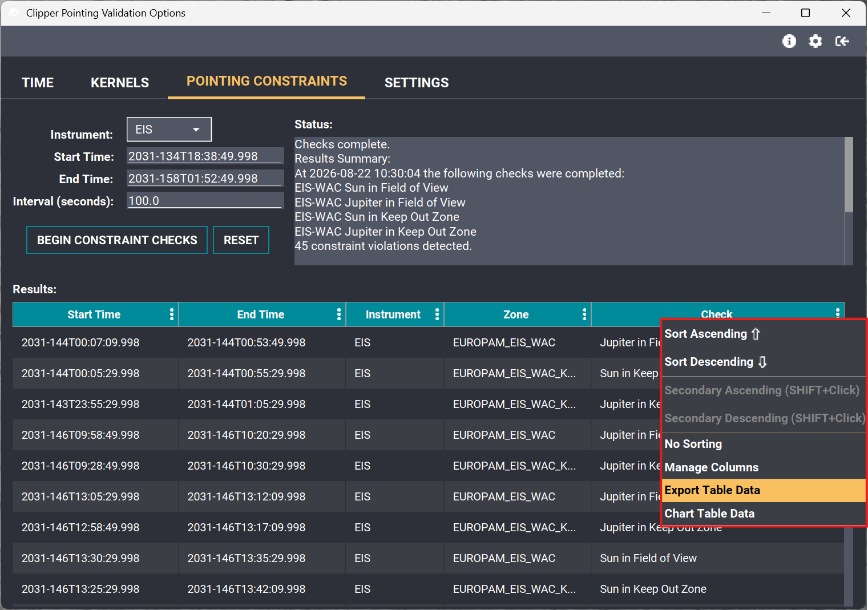The image size is (868, 610).
Task: Click '45 constraint violations detected.' status line
Action: click(x=383, y=246)
